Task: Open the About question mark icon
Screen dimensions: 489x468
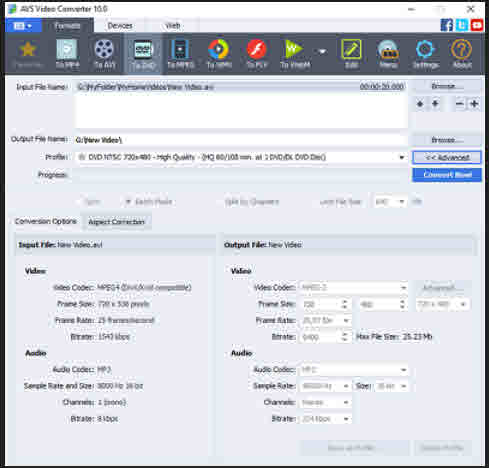Action: click(x=462, y=54)
